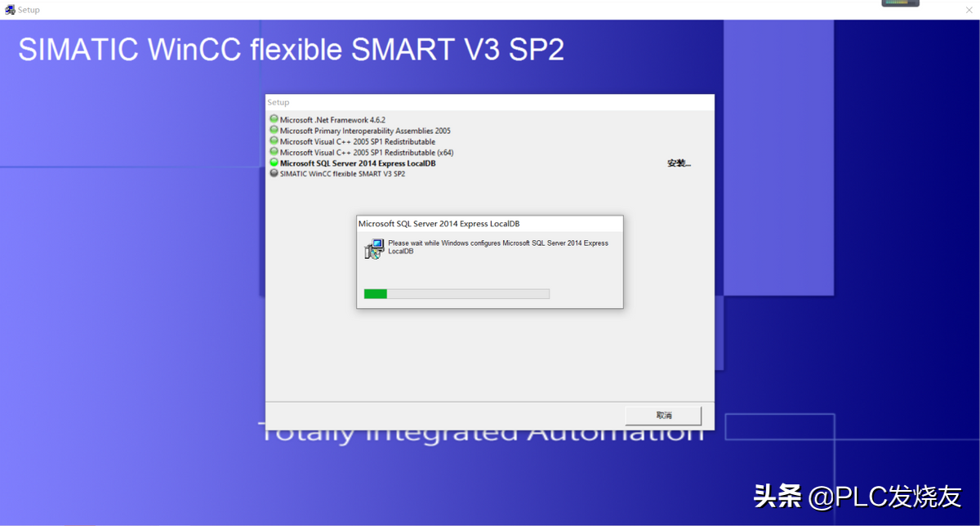Click status dot beside Visual C++ 2005 SP1 Redistributable
This screenshot has height=526, width=980.
[x=274, y=141]
